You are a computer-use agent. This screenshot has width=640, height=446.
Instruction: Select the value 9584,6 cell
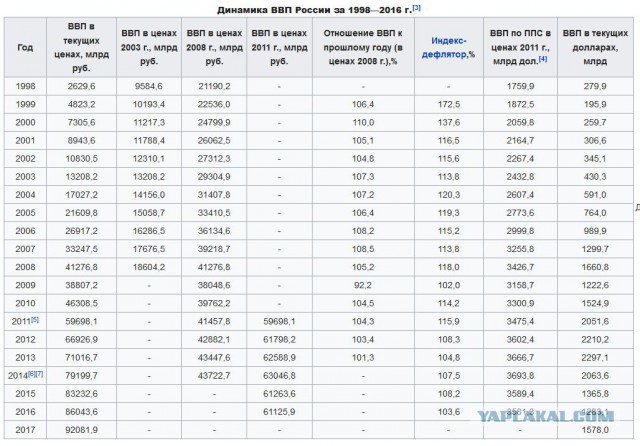[x=149, y=87]
